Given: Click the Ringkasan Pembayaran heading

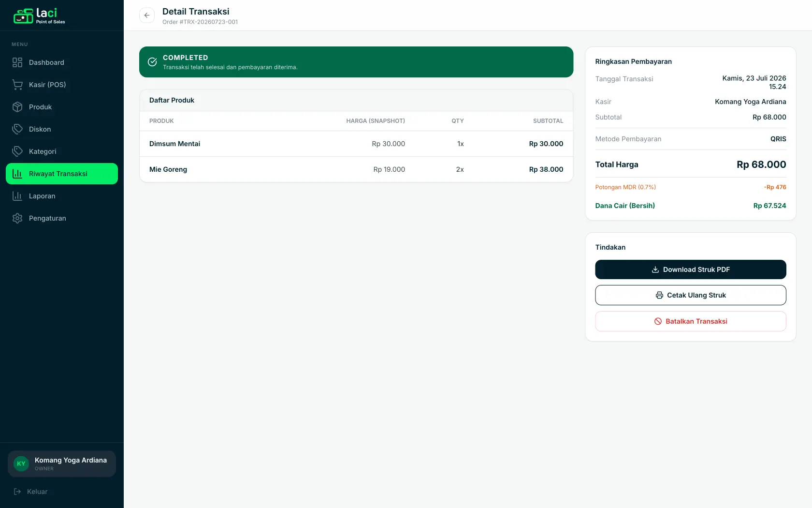Looking at the screenshot, I should pos(634,61).
